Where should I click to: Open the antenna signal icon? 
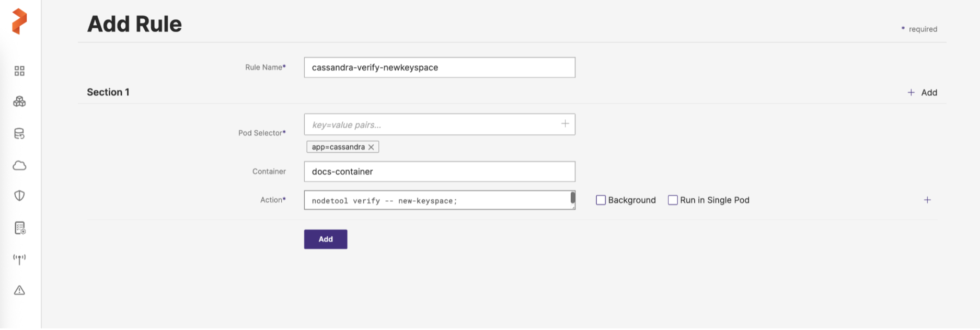tap(19, 259)
